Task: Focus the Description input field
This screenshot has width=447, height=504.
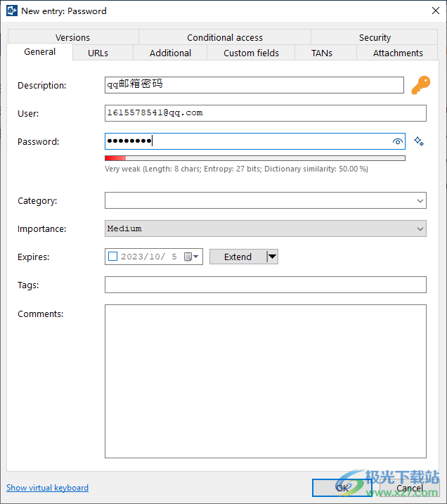Action: 254,85
